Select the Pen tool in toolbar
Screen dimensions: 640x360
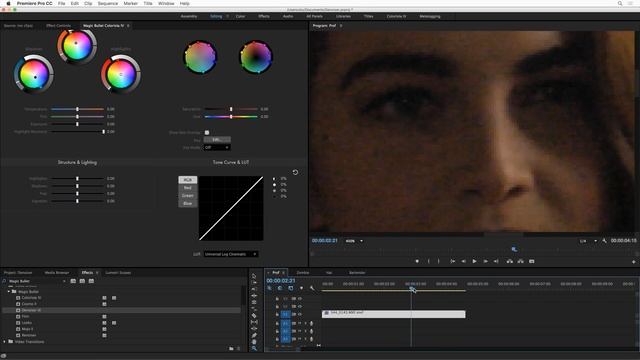254,335
